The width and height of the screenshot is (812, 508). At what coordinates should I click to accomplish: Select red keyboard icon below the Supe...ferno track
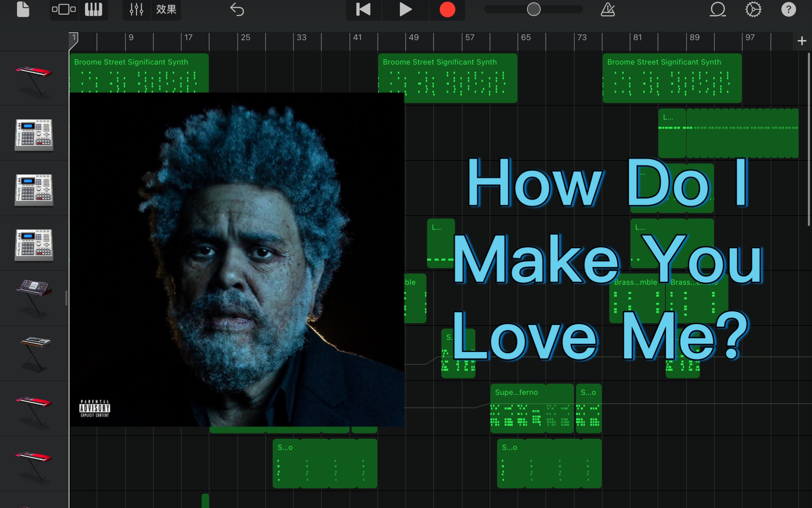pyautogui.click(x=34, y=467)
